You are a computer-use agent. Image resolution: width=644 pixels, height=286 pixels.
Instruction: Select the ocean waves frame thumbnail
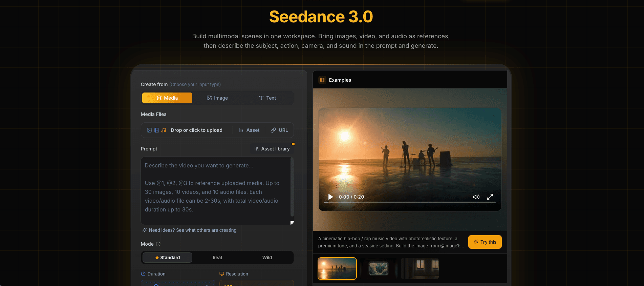pos(379,268)
